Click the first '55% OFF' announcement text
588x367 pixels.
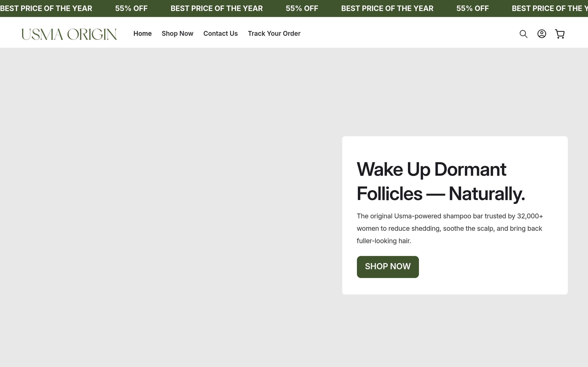click(x=131, y=8)
